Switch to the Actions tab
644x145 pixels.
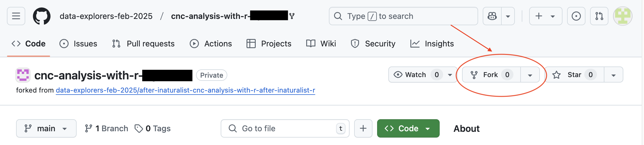pyautogui.click(x=211, y=44)
